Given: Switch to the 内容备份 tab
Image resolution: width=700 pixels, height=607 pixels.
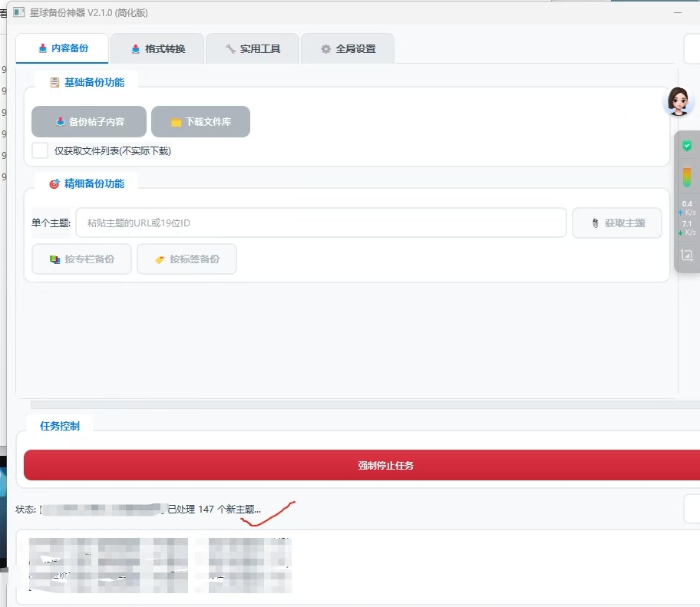Looking at the screenshot, I should [62, 48].
